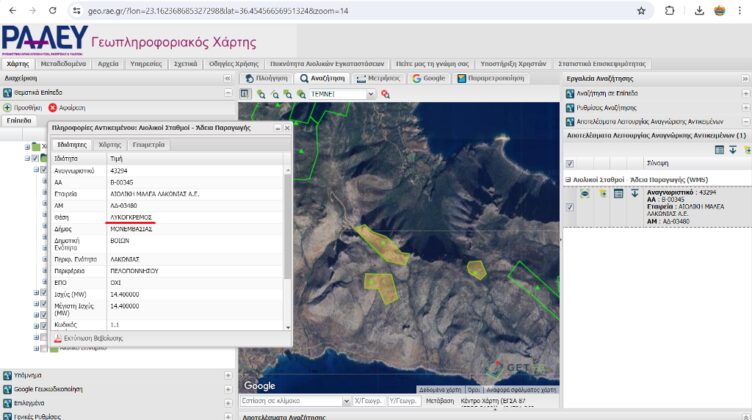Select second spatial search tool icon
Viewport: 752px width, 420px height.
coord(275,94)
